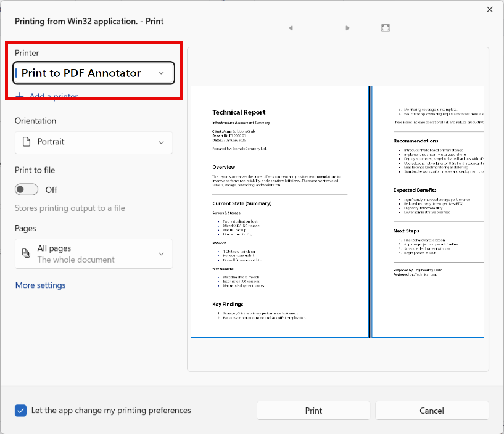Click the Cancel button

point(432,411)
